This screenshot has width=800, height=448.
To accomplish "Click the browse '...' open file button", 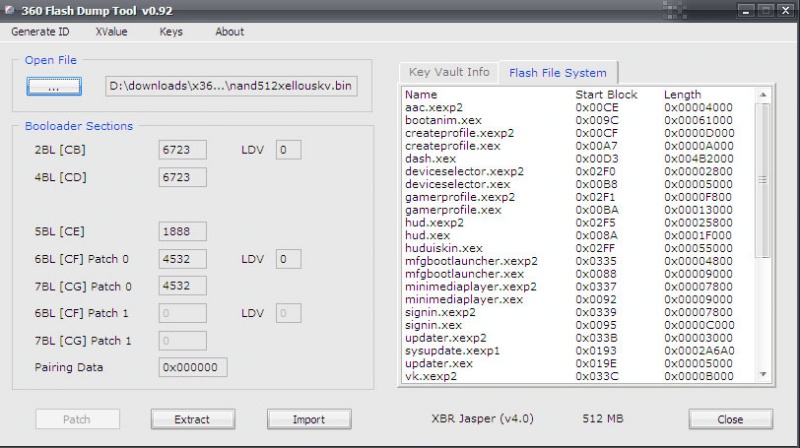I will [x=54, y=86].
